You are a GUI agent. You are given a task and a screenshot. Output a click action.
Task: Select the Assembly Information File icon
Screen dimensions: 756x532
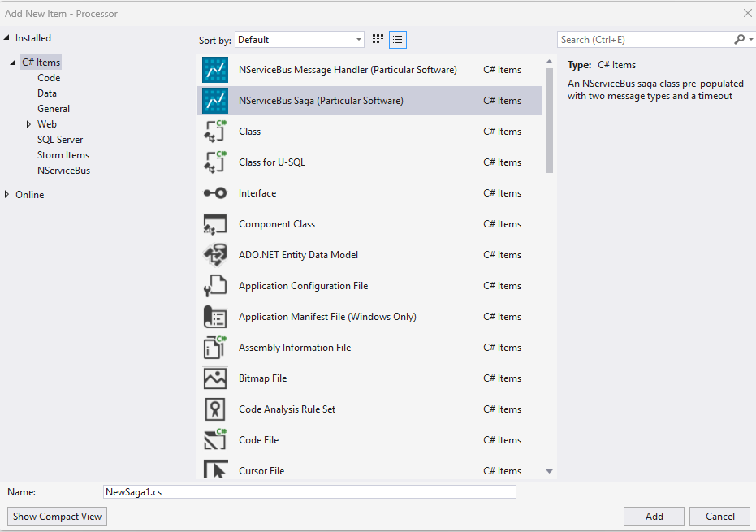pos(215,348)
